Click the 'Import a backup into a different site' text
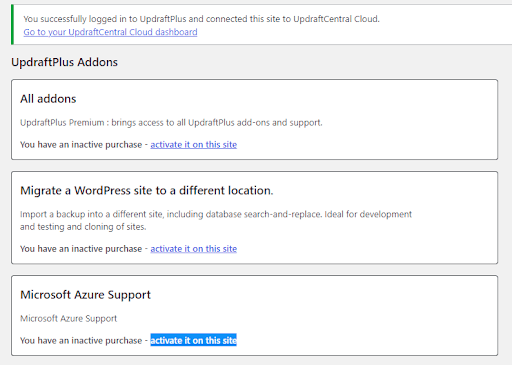512x365 pixels. point(216,220)
